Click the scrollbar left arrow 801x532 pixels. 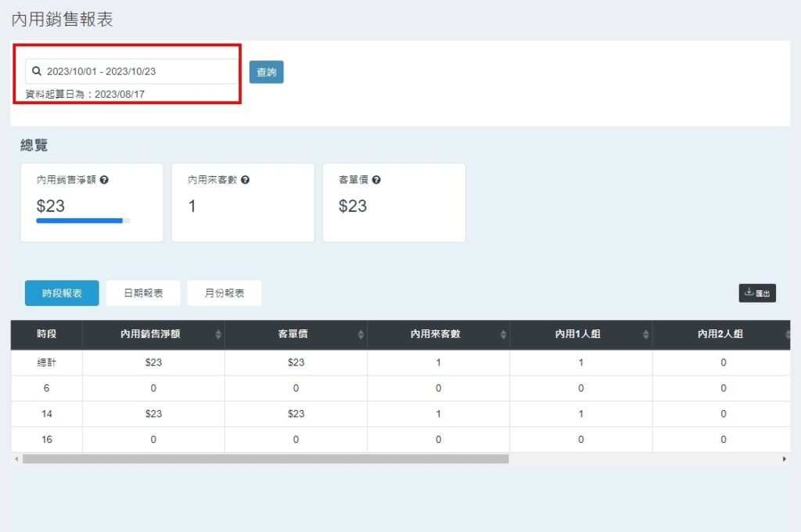(x=16, y=459)
